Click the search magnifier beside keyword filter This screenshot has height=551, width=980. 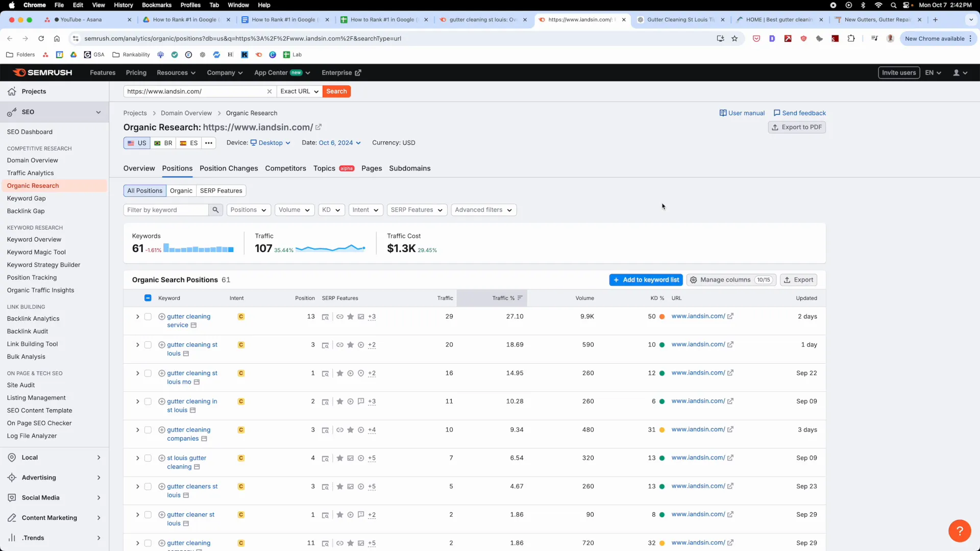[215, 210]
